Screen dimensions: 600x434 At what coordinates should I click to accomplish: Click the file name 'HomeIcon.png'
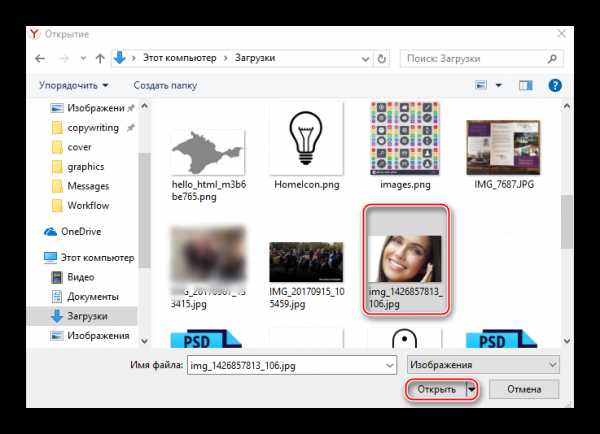pos(307,184)
